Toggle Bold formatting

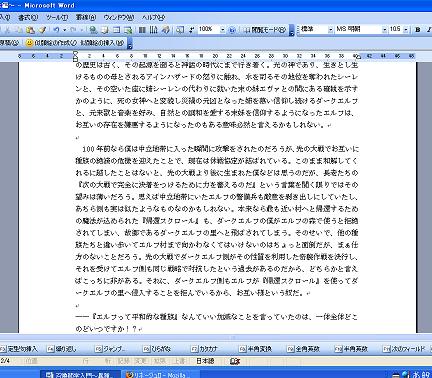418,30
